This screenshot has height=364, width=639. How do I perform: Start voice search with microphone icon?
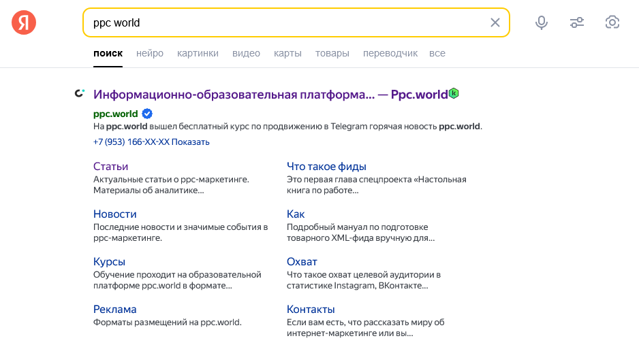(541, 22)
